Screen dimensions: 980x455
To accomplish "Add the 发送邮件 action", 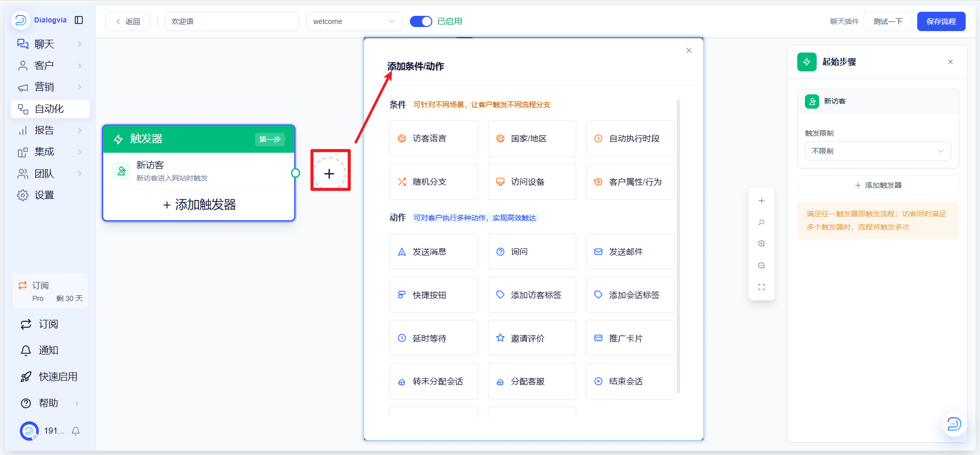I will click(x=630, y=251).
